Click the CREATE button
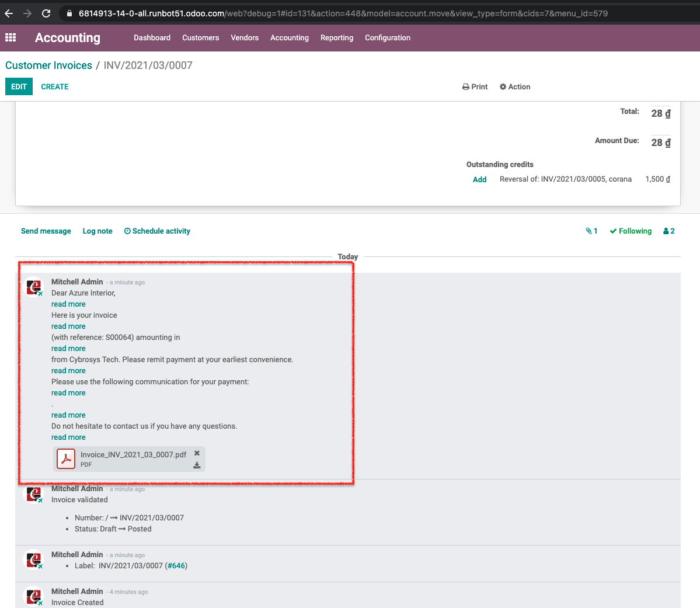Image resolution: width=700 pixels, height=608 pixels. coord(54,86)
